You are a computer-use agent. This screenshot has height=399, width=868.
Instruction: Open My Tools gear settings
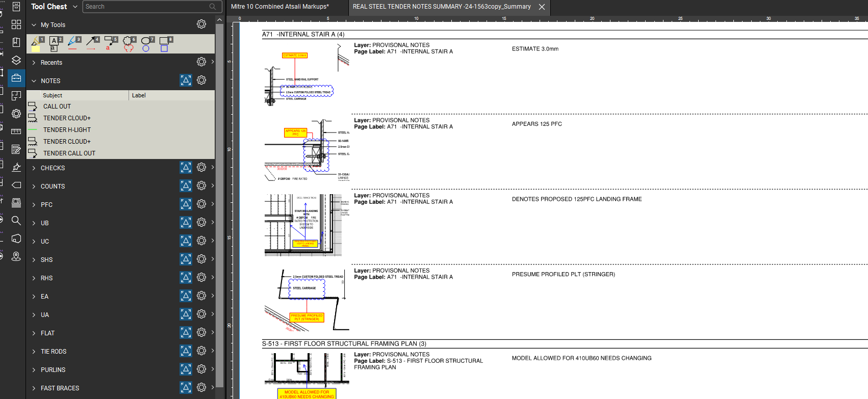click(x=201, y=24)
